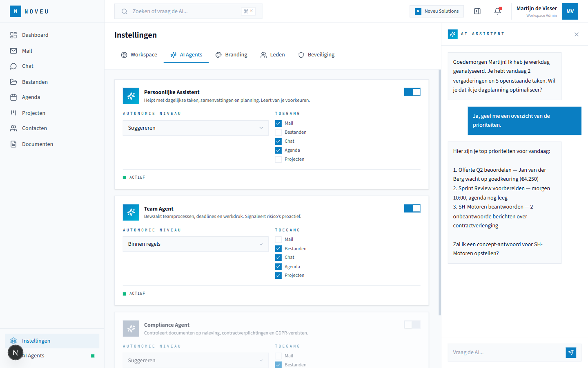
Task: Enable the Compliance Agent toggle
Action: click(x=412, y=325)
